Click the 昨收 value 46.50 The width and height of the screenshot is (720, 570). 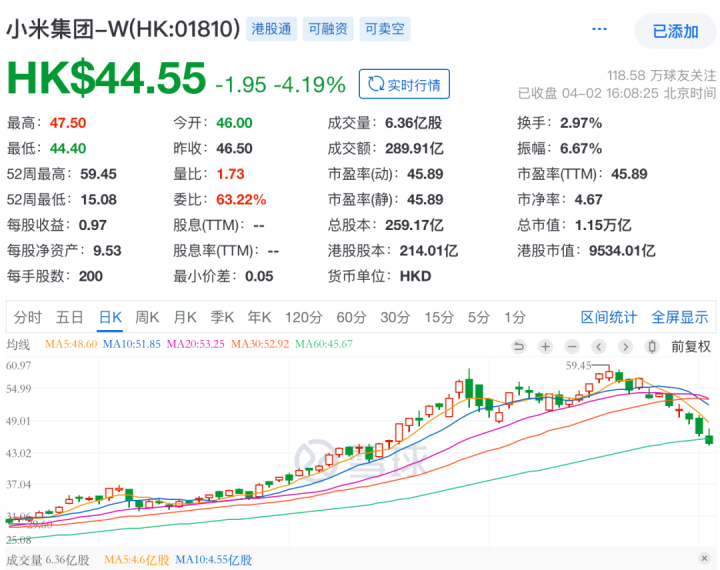coord(234,148)
